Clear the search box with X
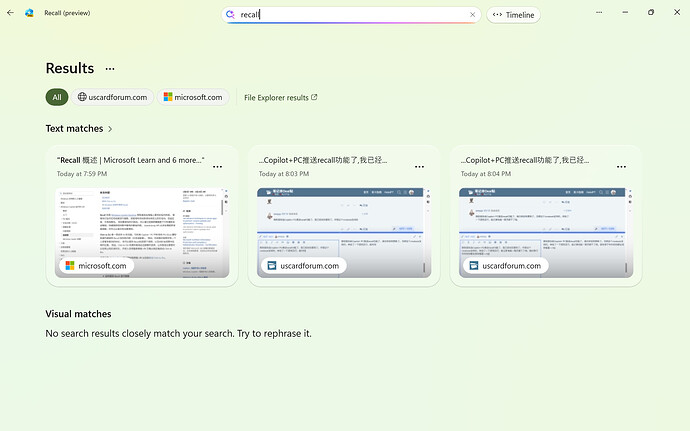This screenshot has height=431, width=690. pos(472,15)
